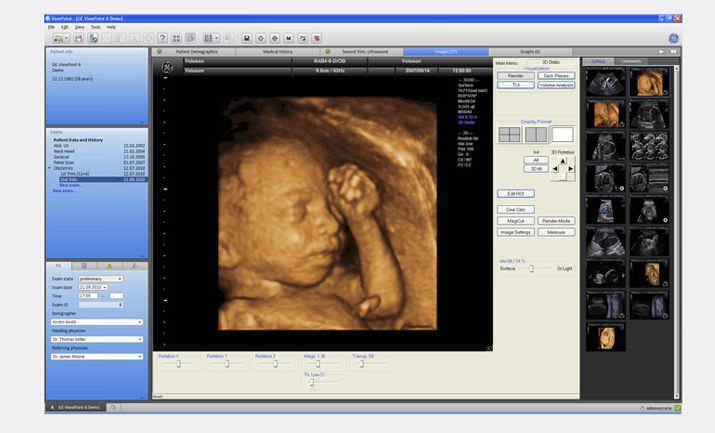
Task: Open the Referring physician dropdown
Action: (139, 356)
